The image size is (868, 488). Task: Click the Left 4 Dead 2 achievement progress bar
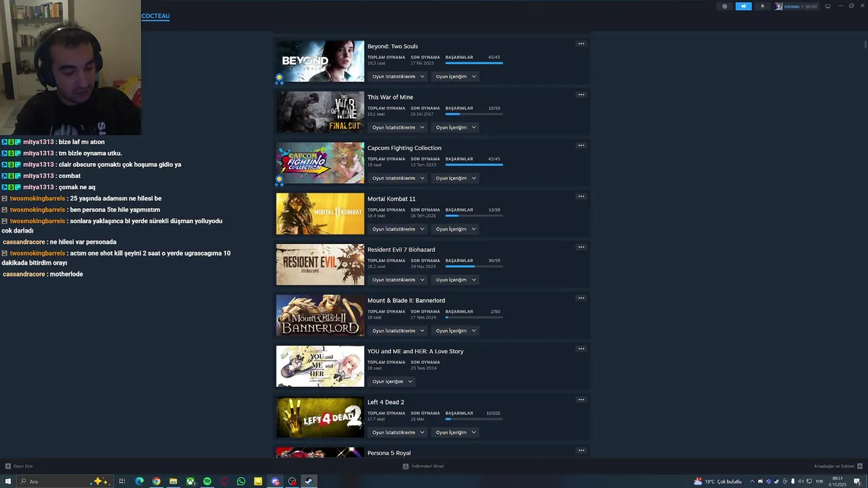coord(474,419)
